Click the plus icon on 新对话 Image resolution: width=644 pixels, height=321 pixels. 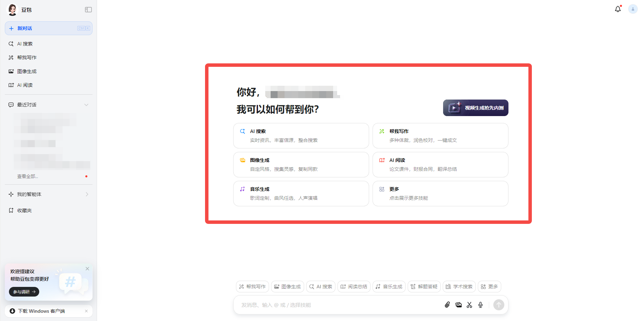[x=11, y=28]
